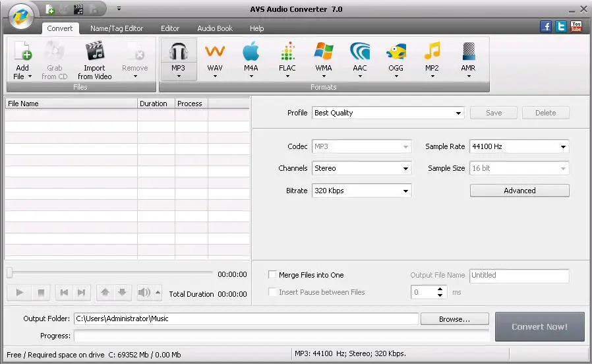Image resolution: width=592 pixels, height=364 pixels.
Task: Play the selected audio file
Action: pyautogui.click(x=20, y=292)
